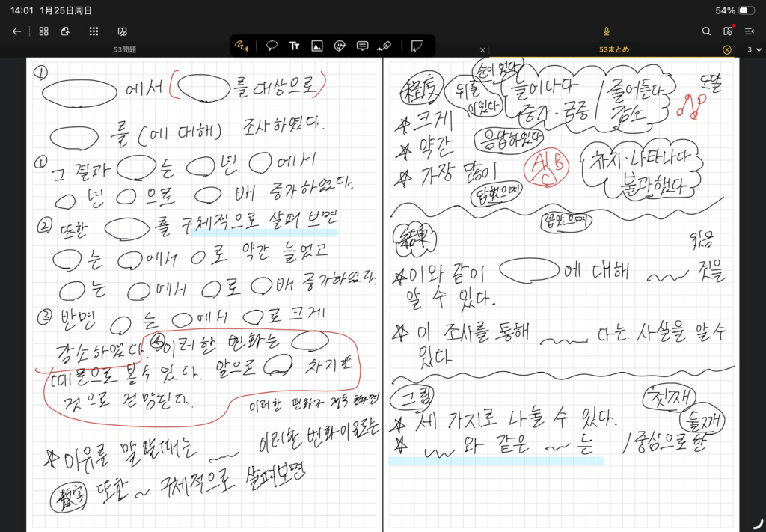Image resolution: width=766 pixels, height=532 pixels.
Task: Select the comment bubble tool
Action: [x=362, y=46]
